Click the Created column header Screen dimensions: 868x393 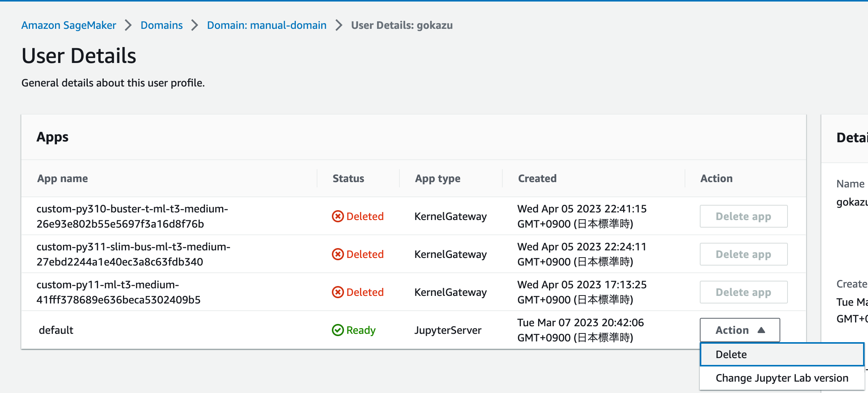click(537, 178)
